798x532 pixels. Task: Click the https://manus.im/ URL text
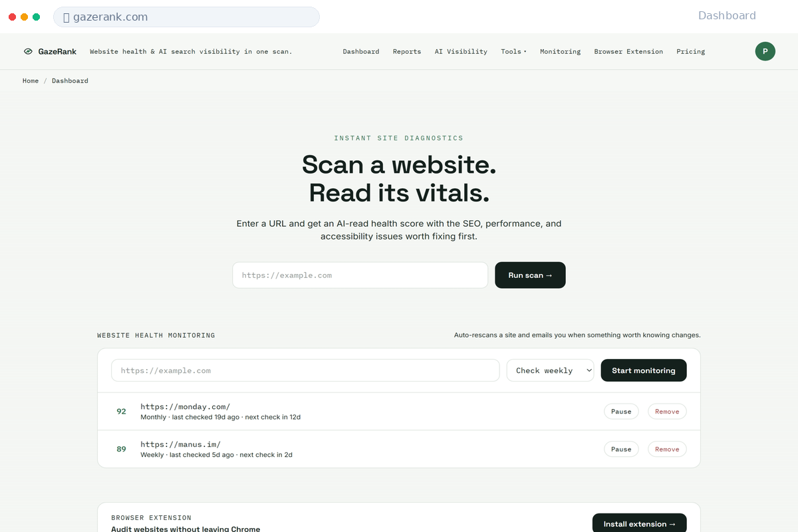[181, 444]
